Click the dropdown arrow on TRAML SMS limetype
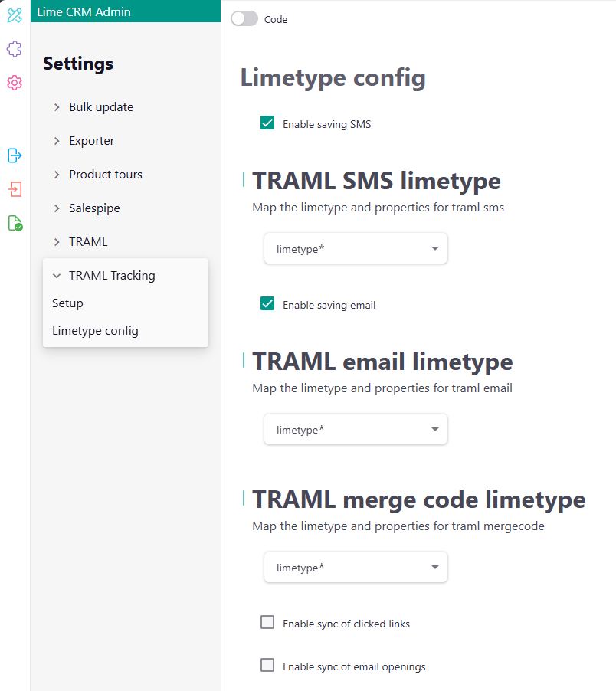 click(434, 248)
